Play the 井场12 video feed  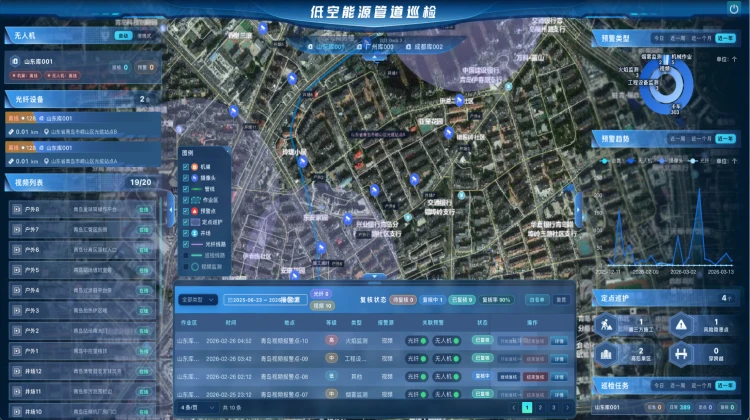pos(17,371)
